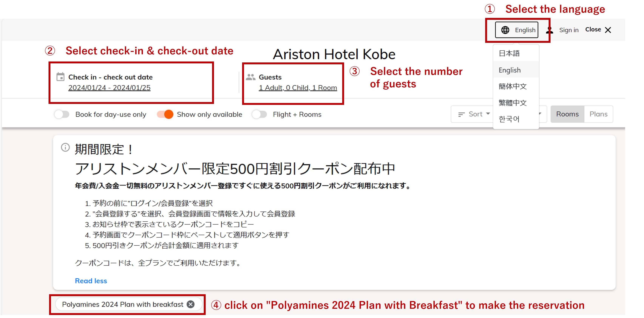This screenshot has width=644, height=318.
Task: Disable Show only available switch
Action: point(165,114)
